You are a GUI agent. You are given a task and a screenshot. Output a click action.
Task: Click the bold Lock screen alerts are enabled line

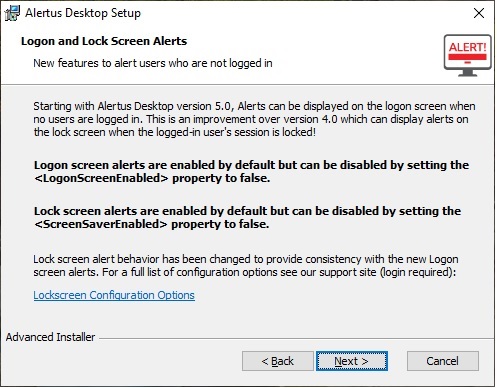click(247, 211)
